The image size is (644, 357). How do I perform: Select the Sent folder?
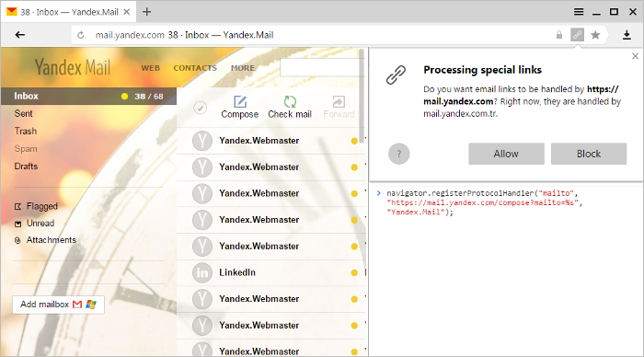click(23, 113)
